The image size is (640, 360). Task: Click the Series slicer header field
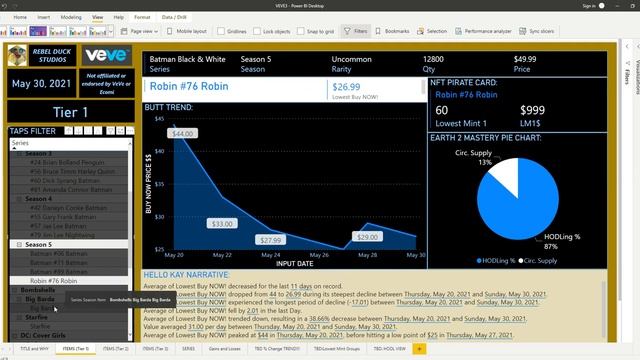click(x=69, y=143)
